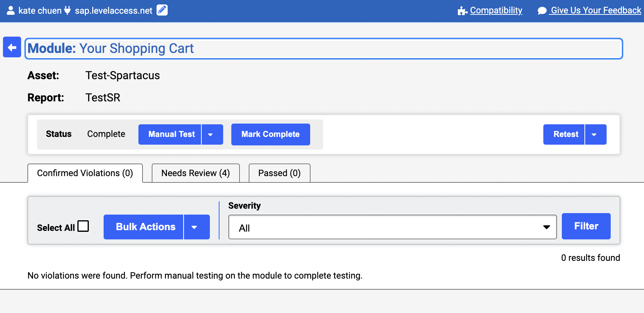The image size is (644, 313).
Task: Switch to Passed (0) tab
Action: tap(279, 173)
